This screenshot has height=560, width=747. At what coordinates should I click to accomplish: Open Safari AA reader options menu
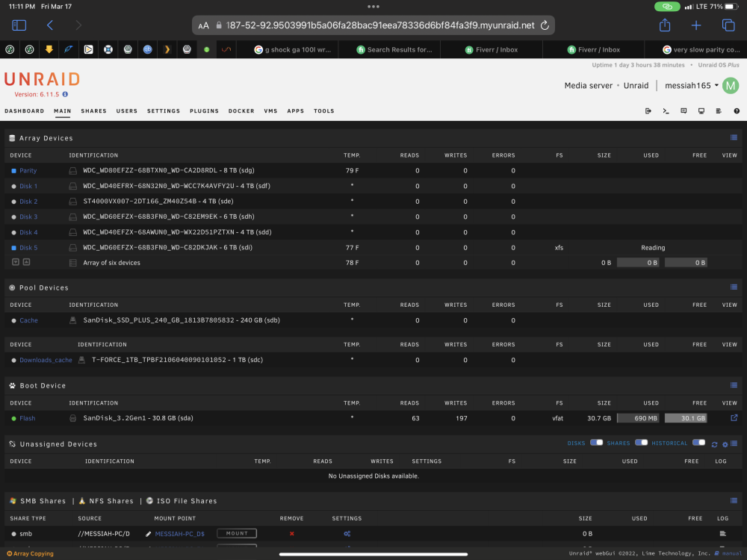point(203,25)
